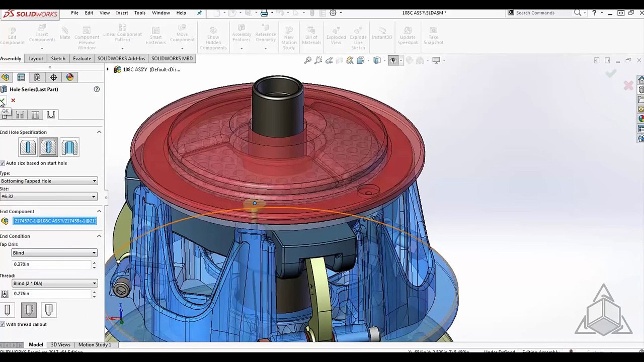The image size is (644, 362).
Task: Select the SOLIDWORKS MBD tab
Action: point(172,59)
